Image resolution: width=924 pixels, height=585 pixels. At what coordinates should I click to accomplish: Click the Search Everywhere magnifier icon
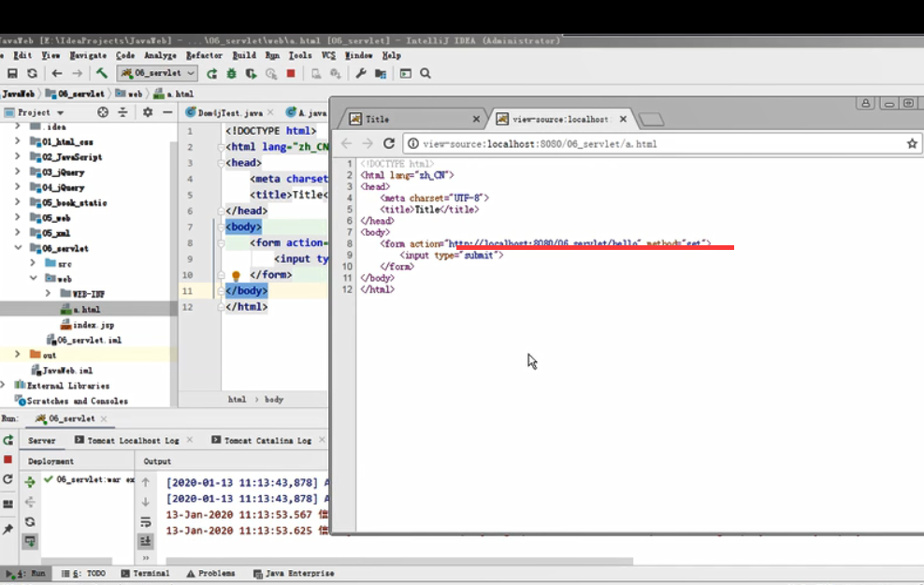point(425,73)
